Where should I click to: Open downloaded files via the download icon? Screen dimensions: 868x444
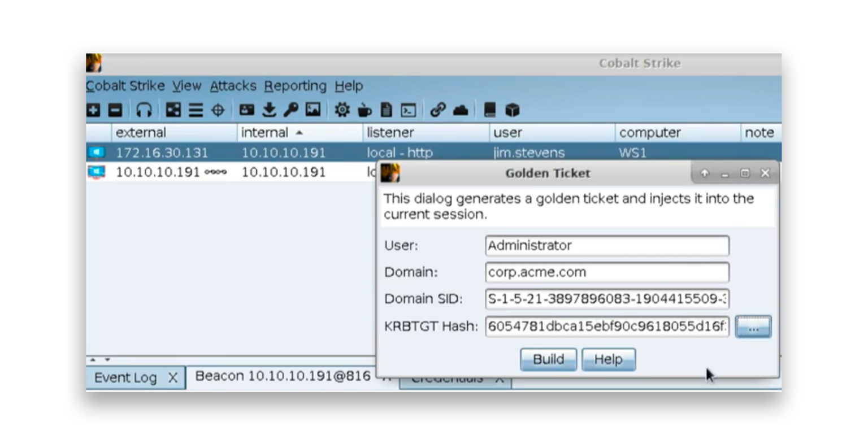(269, 110)
